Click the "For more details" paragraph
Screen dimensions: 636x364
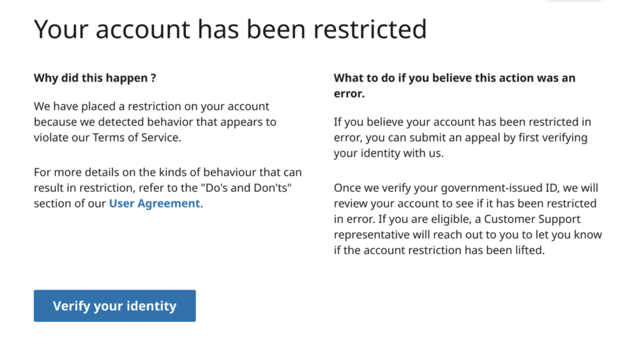point(168,187)
